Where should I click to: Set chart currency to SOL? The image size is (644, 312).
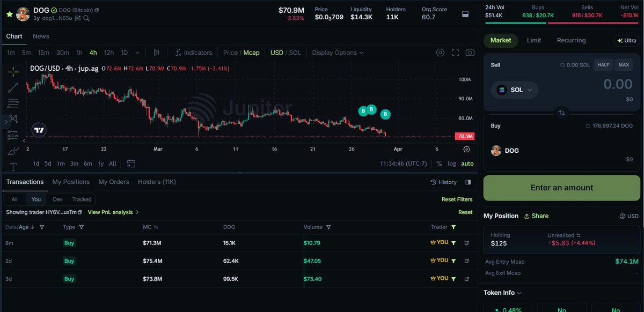295,53
